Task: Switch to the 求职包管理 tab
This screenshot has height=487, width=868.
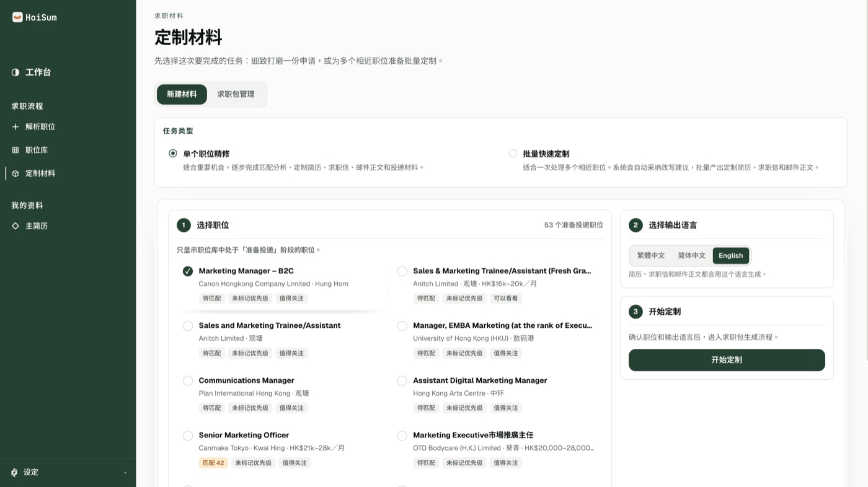Action: pos(236,94)
